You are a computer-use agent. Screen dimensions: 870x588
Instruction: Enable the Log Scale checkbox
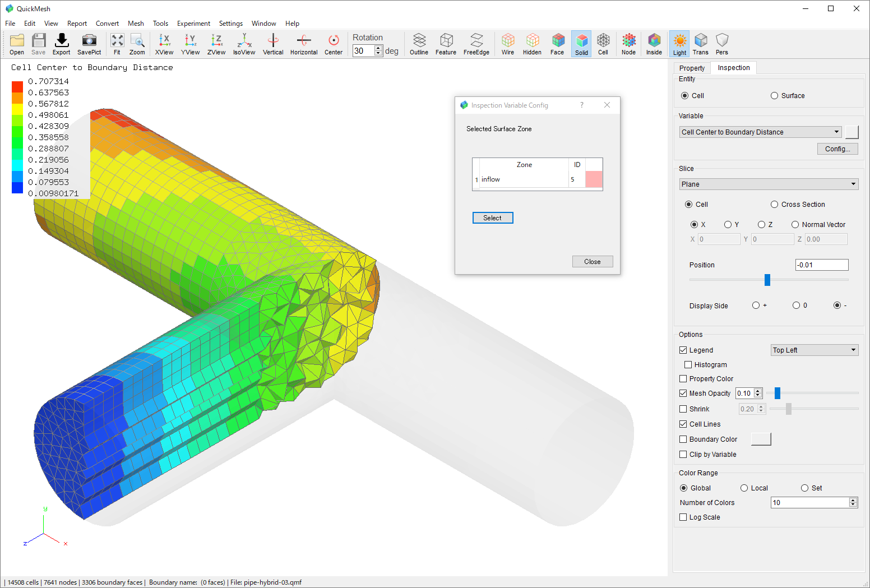pos(683,517)
